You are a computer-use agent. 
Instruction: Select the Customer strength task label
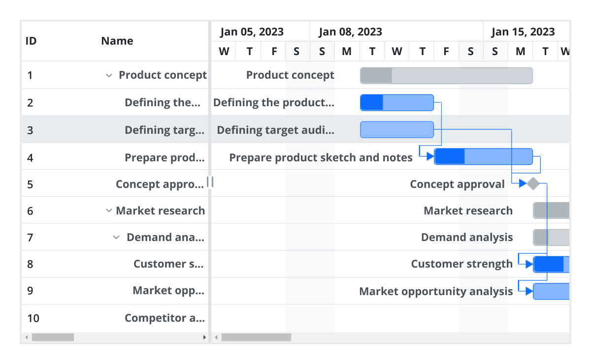(x=462, y=264)
